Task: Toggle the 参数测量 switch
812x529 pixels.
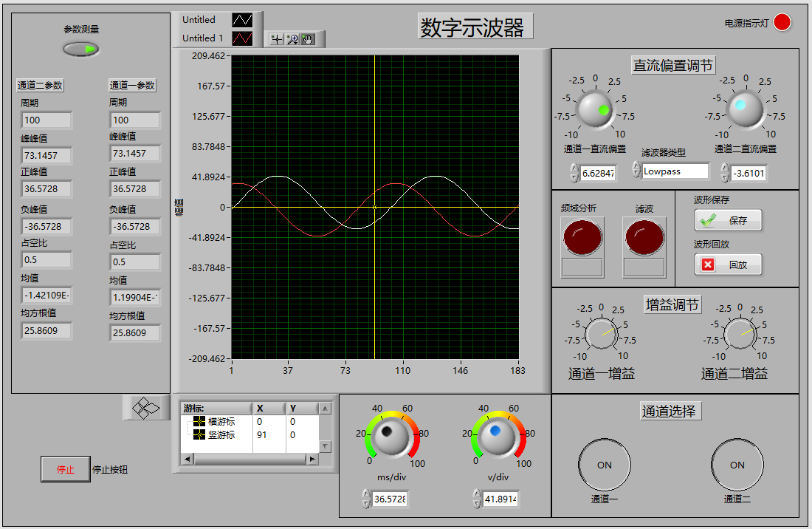Action: 80,50
